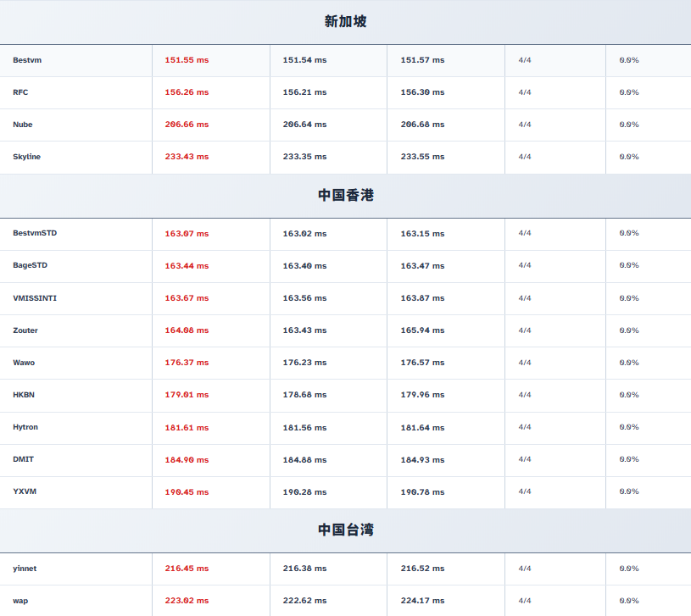The height and width of the screenshot is (616, 691).
Task: Select the VMISSINTI row's 163.56 ms cell
Action: (x=304, y=298)
